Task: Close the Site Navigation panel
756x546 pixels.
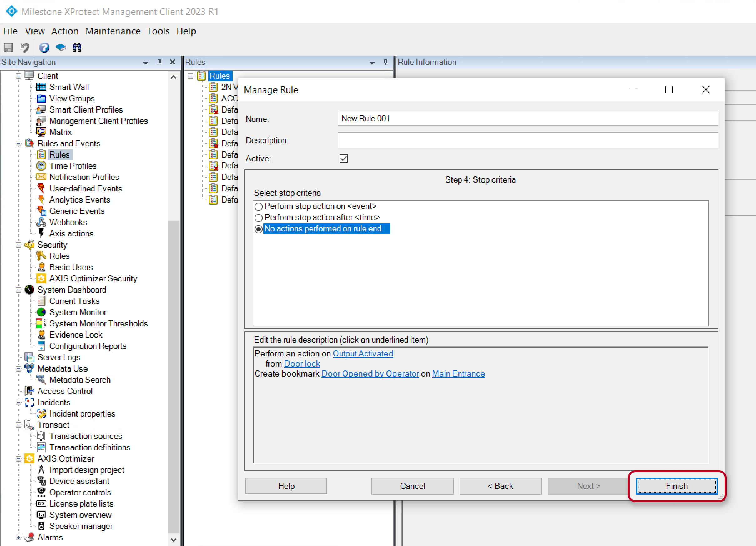Action: (172, 62)
